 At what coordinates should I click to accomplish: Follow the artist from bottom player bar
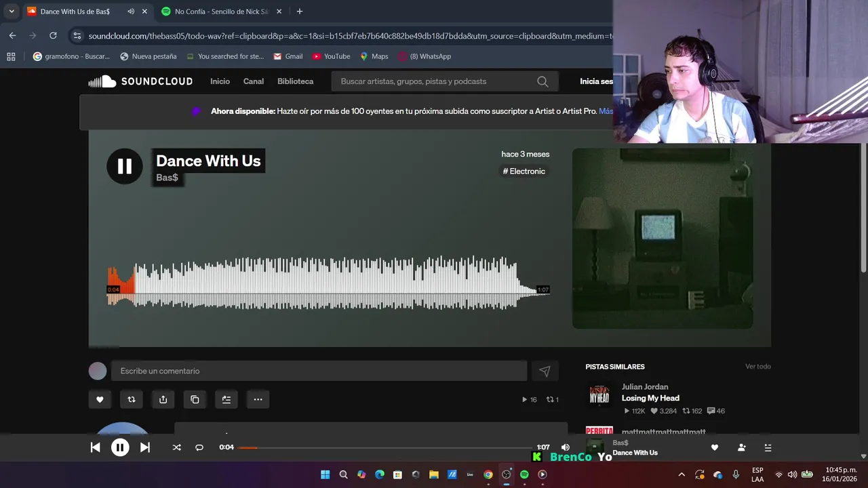[x=741, y=447]
